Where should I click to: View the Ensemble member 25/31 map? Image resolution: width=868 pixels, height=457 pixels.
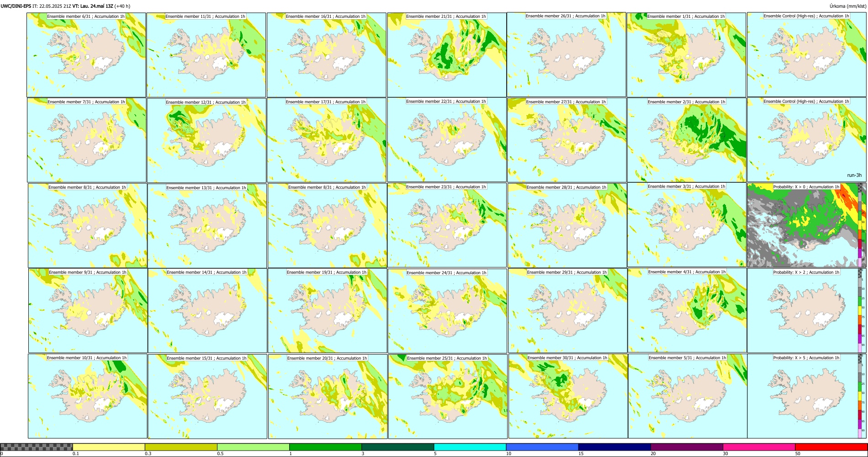coord(448,397)
